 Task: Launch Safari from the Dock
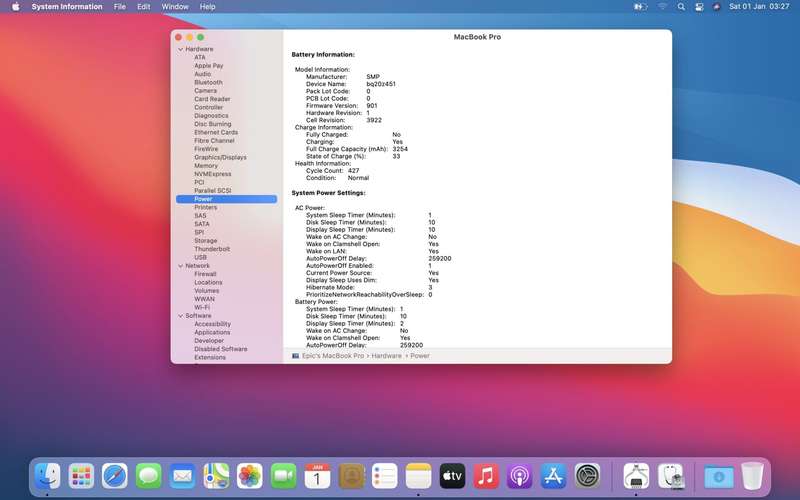coord(115,476)
